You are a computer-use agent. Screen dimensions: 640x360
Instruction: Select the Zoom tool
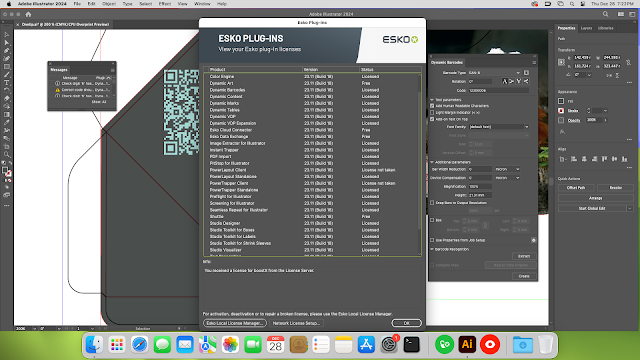(x=7, y=154)
